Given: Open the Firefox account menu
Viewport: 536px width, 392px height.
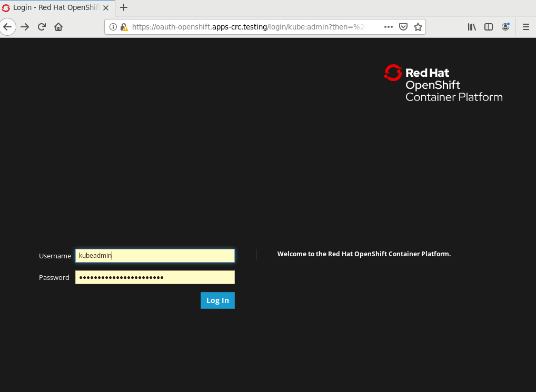Looking at the screenshot, I should click(x=505, y=27).
